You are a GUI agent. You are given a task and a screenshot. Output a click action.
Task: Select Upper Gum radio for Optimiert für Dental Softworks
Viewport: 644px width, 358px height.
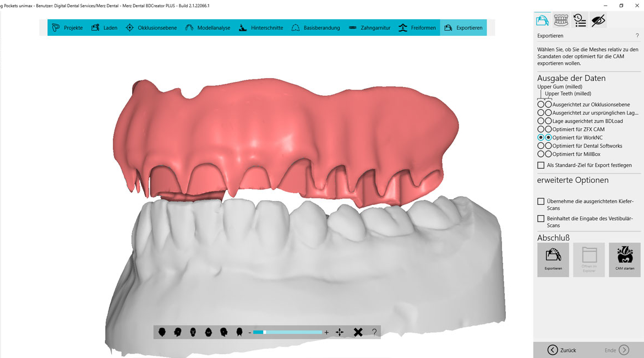(x=541, y=145)
